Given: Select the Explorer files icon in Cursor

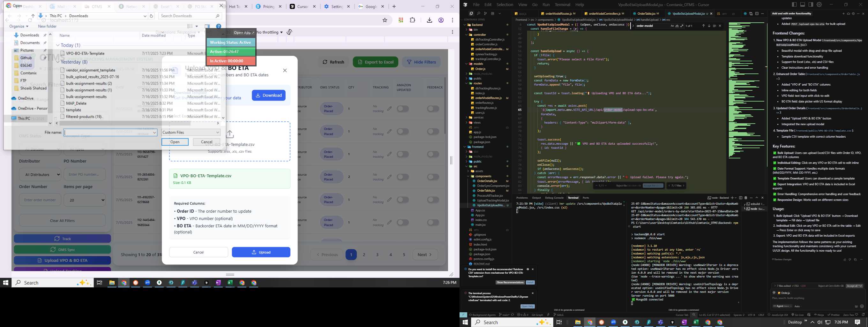Looking at the screenshot, I should point(471,13).
